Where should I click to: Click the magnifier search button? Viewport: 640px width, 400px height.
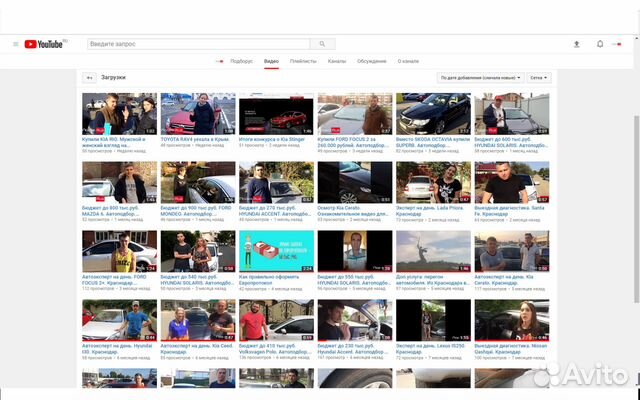322,44
